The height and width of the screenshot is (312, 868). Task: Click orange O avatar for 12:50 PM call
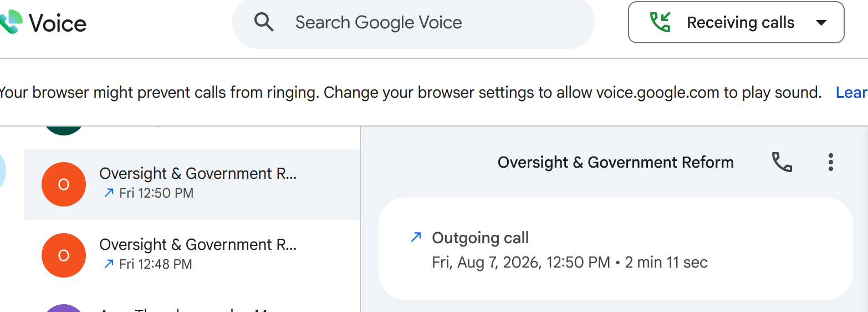coord(64,184)
